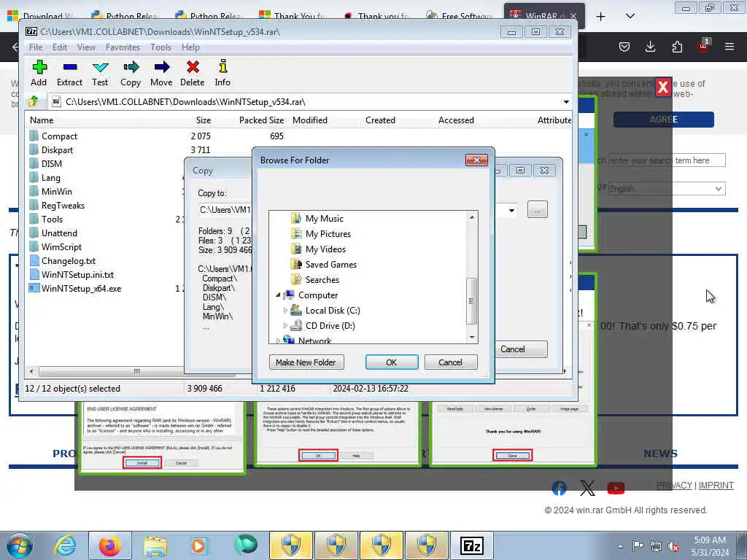Expand the 7-Zip address bar dropdown
The image size is (747, 560).
(566, 102)
